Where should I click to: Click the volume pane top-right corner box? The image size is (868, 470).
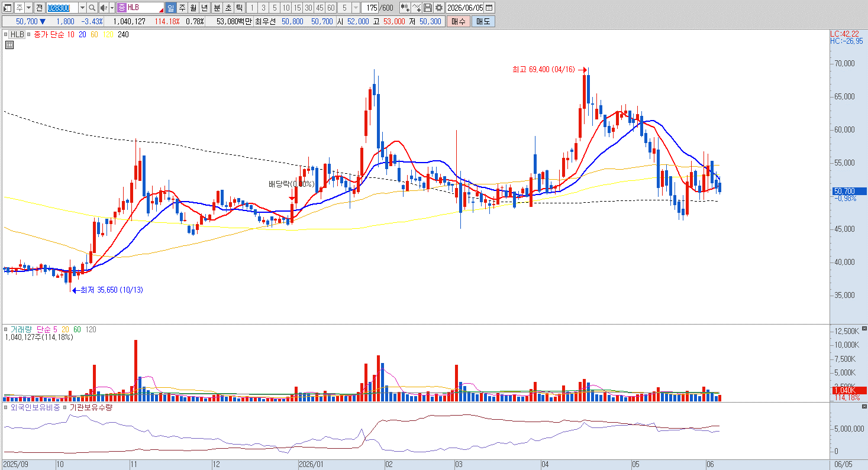point(864,328)
